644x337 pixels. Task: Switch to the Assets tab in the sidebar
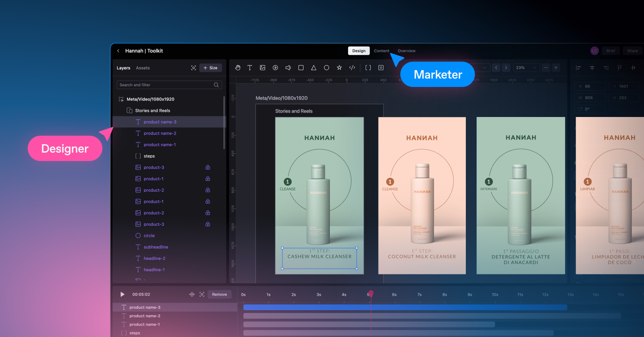click(143, 68)
